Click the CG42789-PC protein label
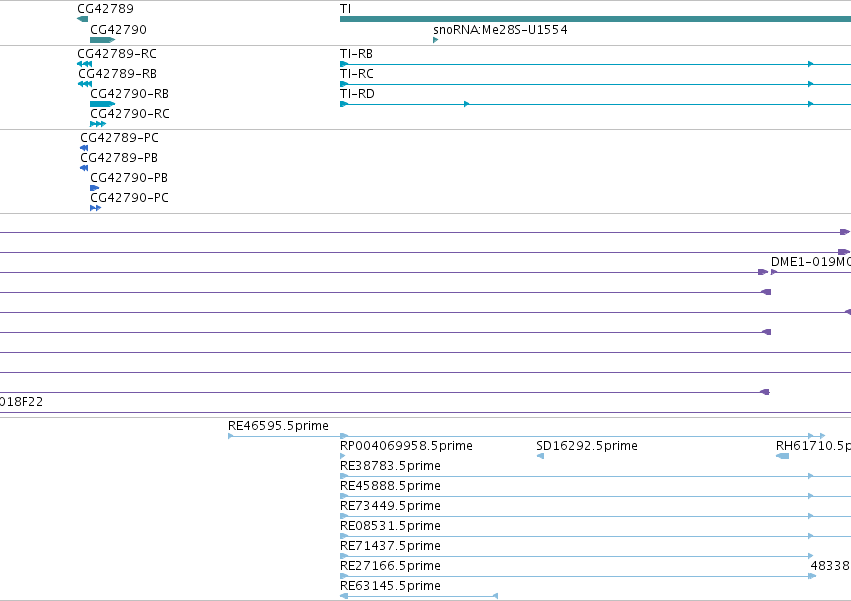Viewport: 851px width, 601px height. point(119,138)
